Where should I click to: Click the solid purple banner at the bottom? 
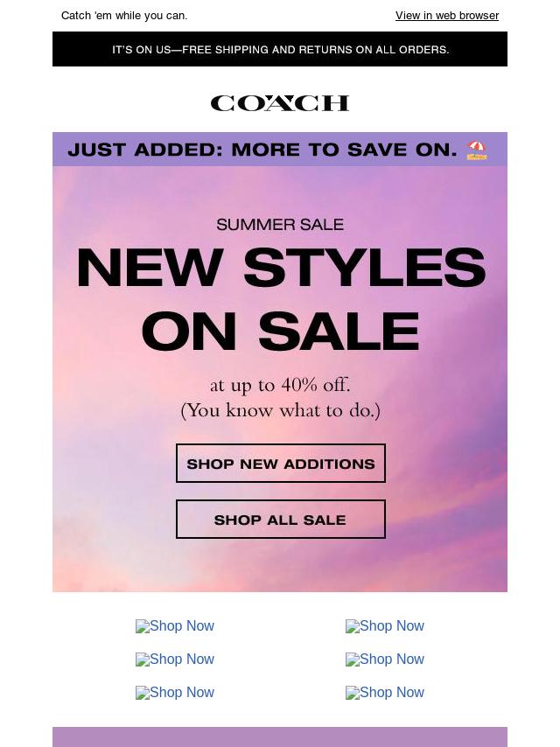click(x=280, y=737)
